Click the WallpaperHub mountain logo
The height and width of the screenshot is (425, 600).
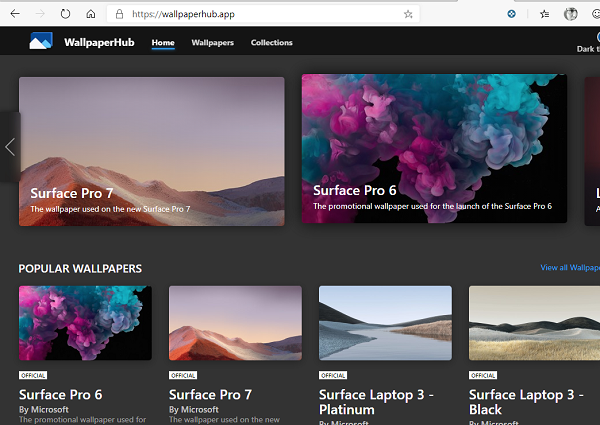(x=40, y=42)
